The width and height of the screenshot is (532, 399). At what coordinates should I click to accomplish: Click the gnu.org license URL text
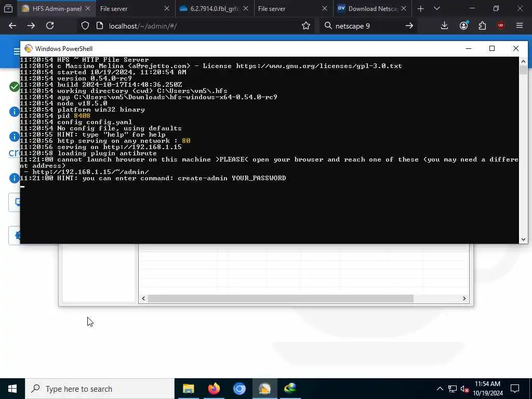tap(319, 66)
